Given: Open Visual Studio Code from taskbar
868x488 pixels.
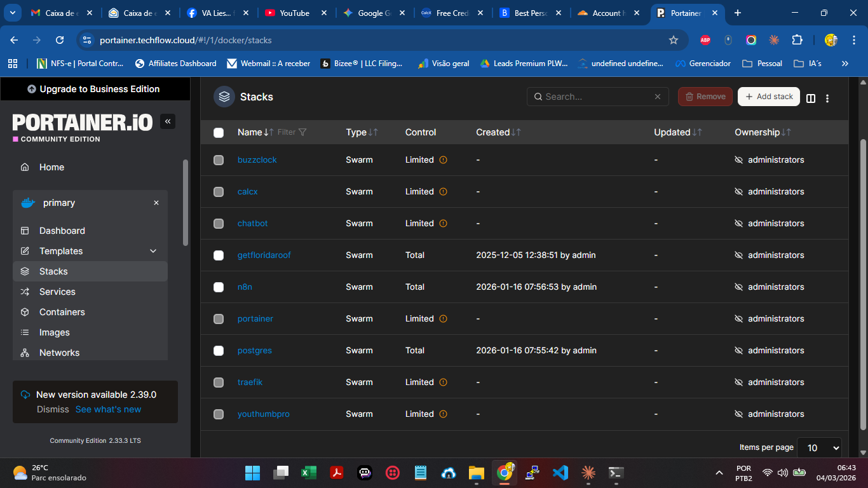Looking at the screenshot, I should tap(560, 473).
